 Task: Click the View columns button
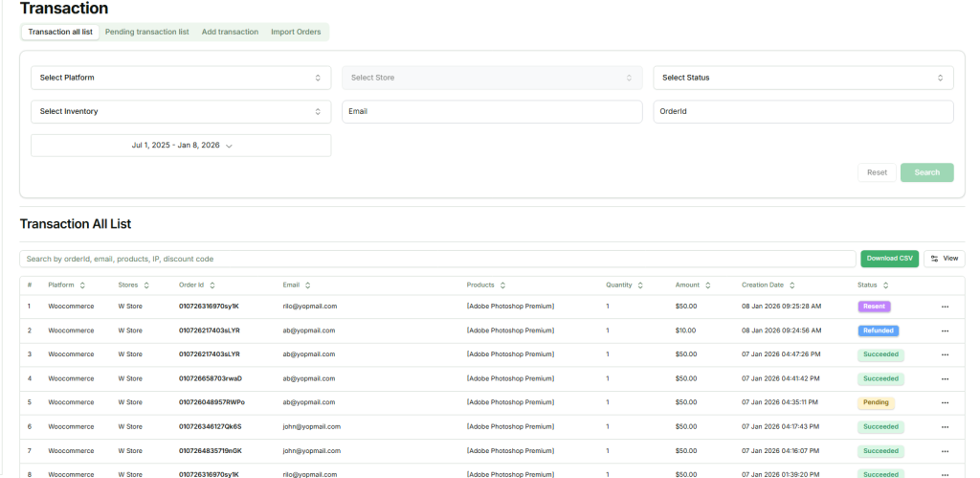click(944, 259)
